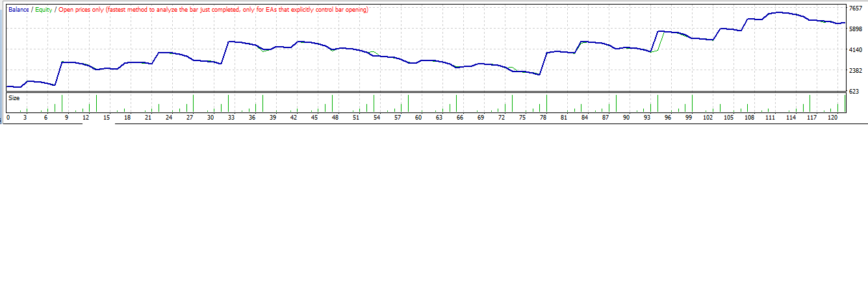Viewport: 868px width, 299px height.
Task: Click the horizontal axis label '96'
Action: tap(668, 118)
